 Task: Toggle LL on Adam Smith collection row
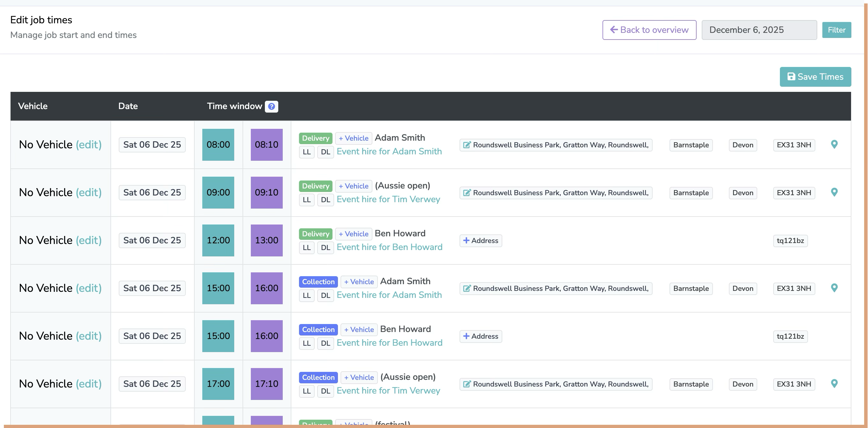point(307,295)
